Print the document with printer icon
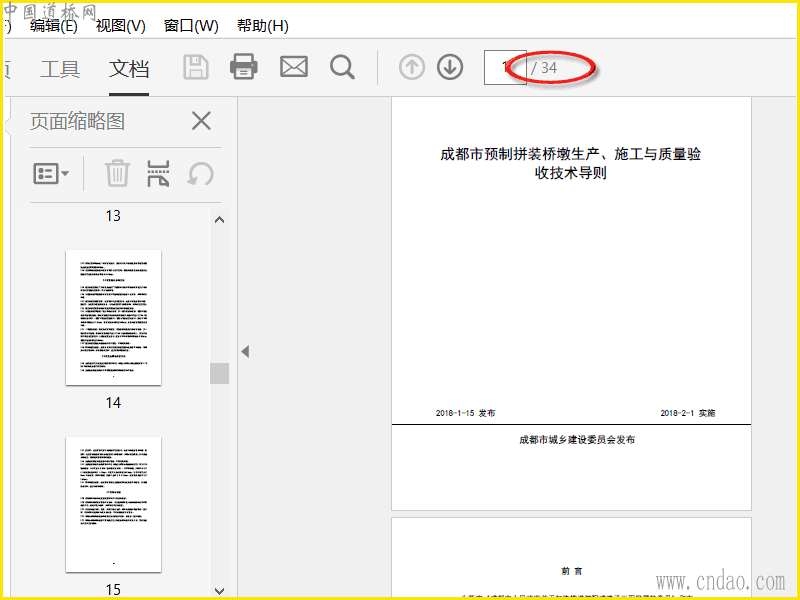Screen dimensions: 800x600 click(244, 67)
